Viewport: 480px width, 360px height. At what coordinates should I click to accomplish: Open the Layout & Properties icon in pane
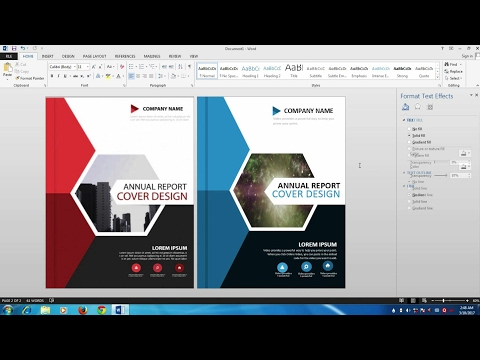pos(430,107)
